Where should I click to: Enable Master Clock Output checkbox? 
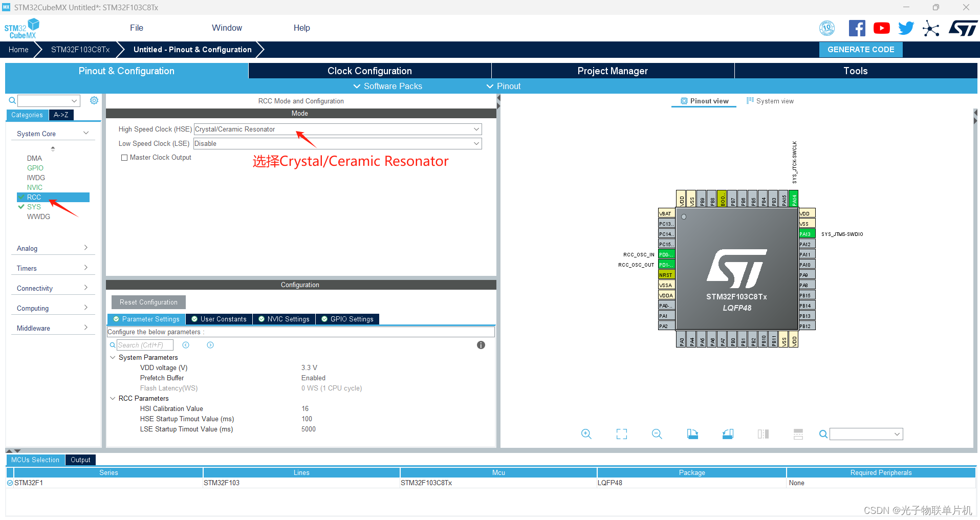pos(124,158)
